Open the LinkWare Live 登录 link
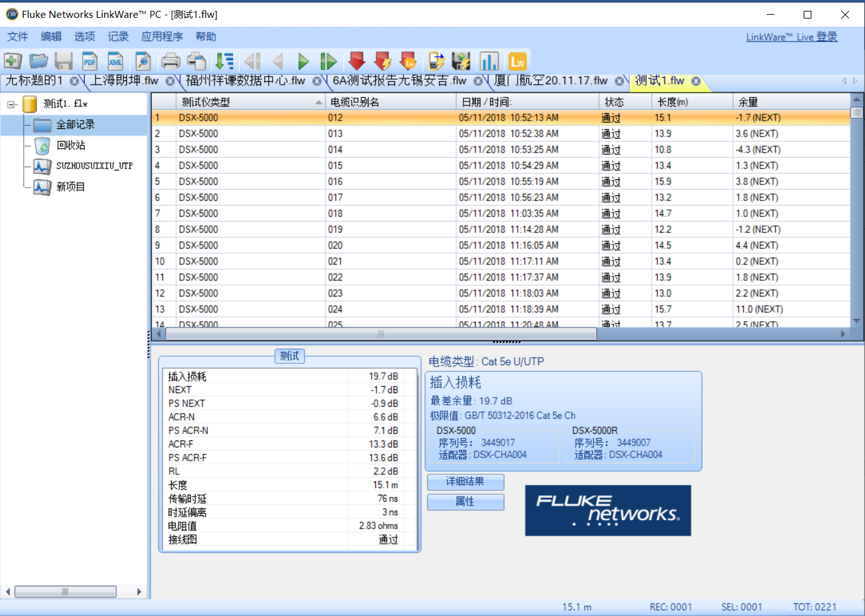Image resolution: width=865 pixels, height=616 pixels. [x=792, y=37]
